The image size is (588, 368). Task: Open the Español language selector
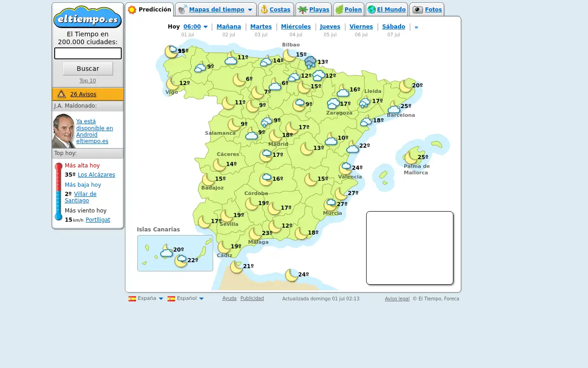[186, 299]
